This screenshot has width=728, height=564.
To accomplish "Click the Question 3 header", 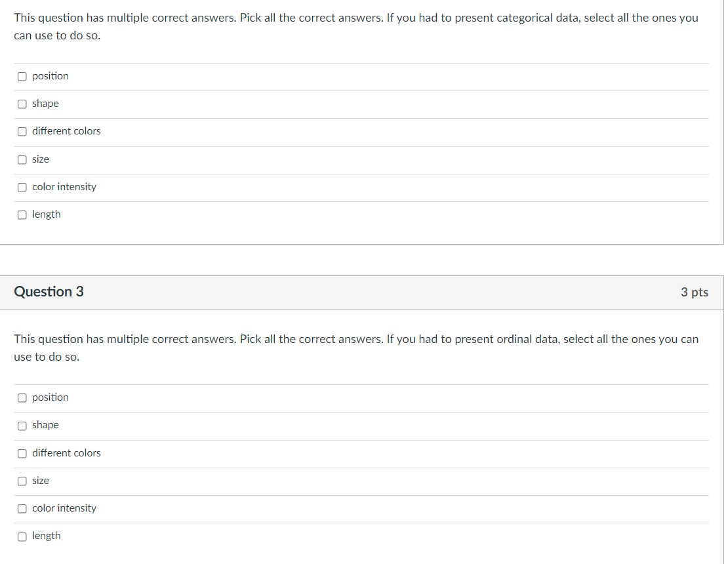I will point(49,292).
